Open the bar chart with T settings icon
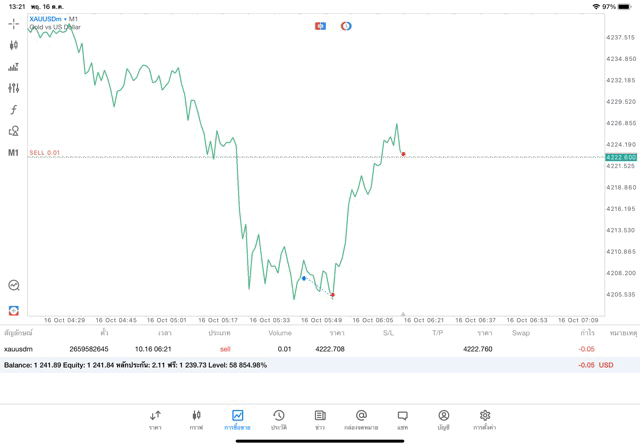 click(14, 67)
